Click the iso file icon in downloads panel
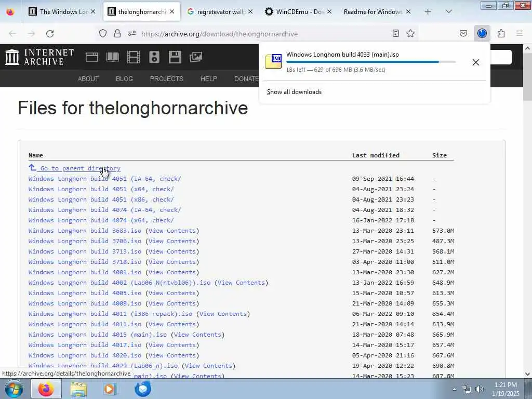 (273, 61)
